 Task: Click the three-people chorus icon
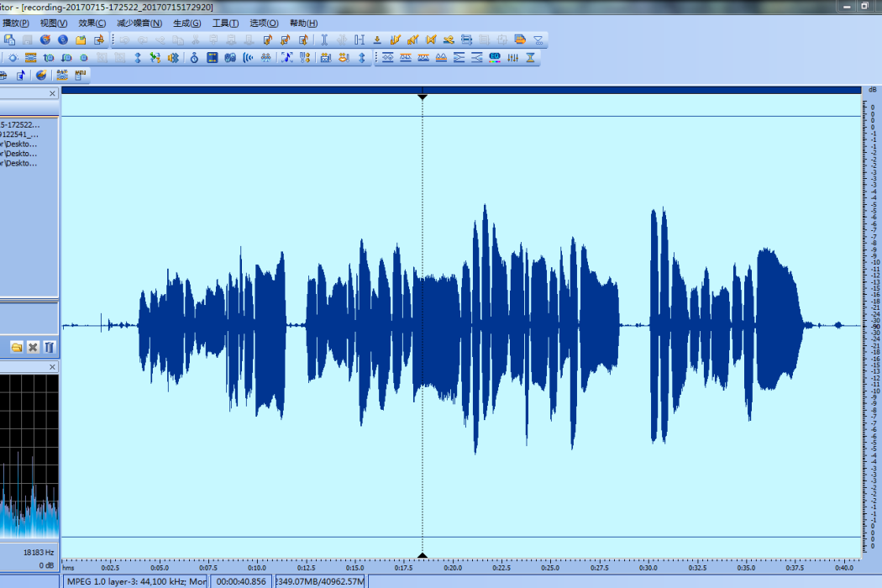[x=266, y=57]
